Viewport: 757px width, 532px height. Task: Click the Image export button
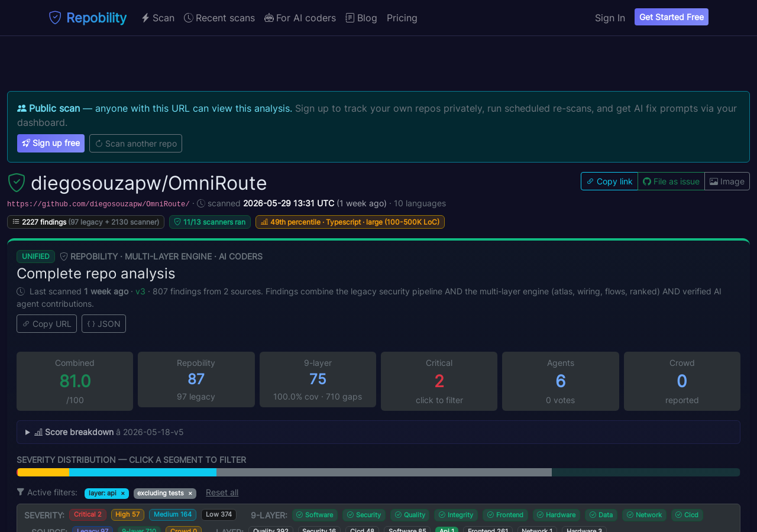[x=727, y=181]
